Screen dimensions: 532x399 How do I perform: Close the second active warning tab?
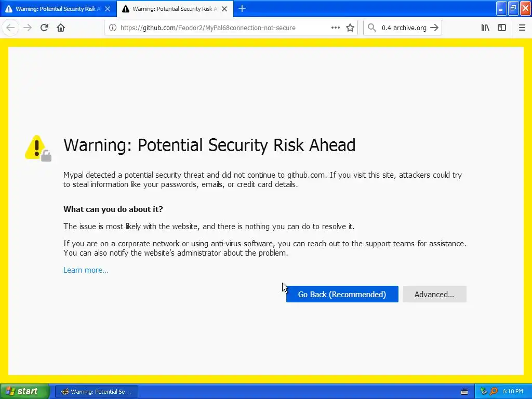(224, 9)
